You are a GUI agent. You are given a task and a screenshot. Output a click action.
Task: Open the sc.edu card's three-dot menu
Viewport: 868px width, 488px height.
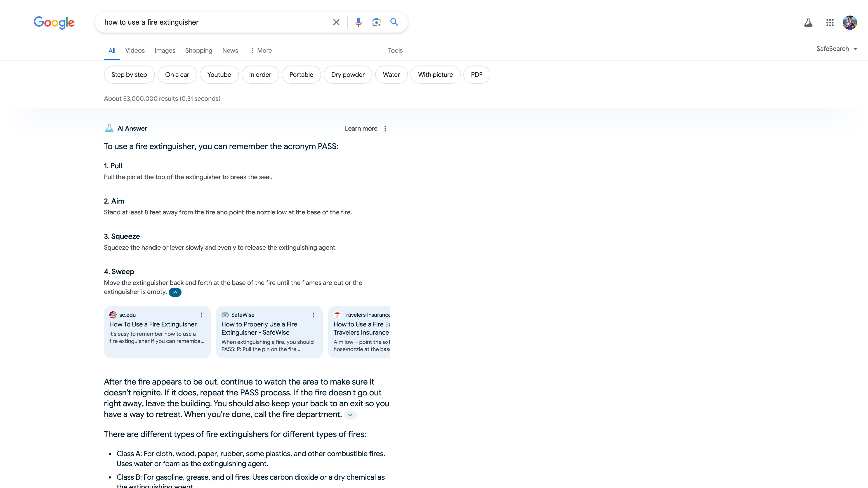[x=201, y=315]
